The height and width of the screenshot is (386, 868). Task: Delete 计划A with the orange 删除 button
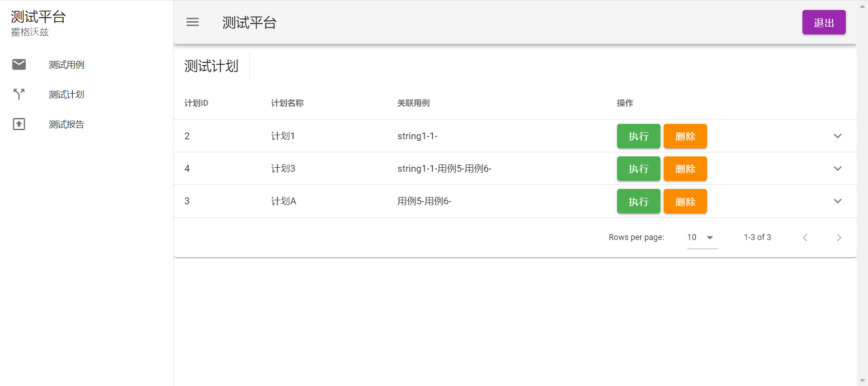click(x=685, y=202)
